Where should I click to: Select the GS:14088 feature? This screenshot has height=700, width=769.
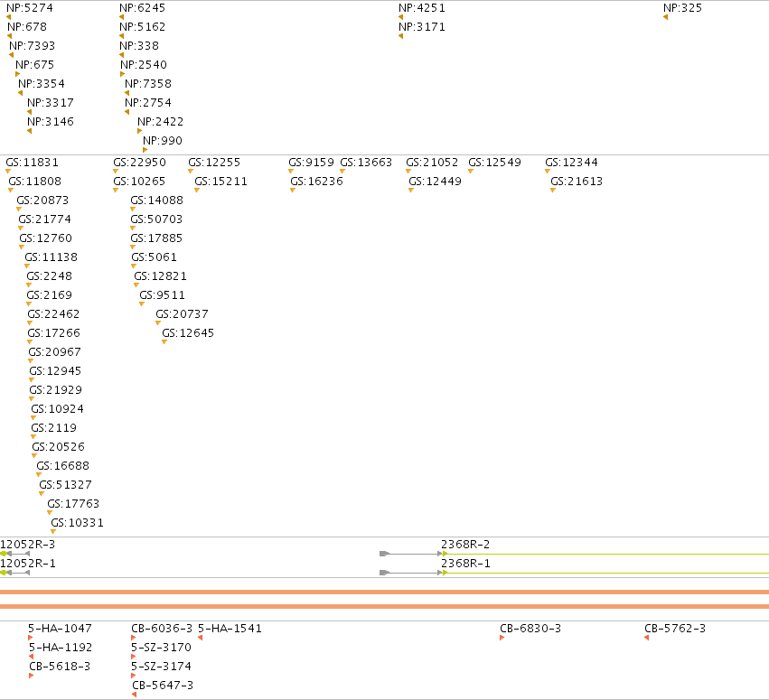tap(157, 201)
